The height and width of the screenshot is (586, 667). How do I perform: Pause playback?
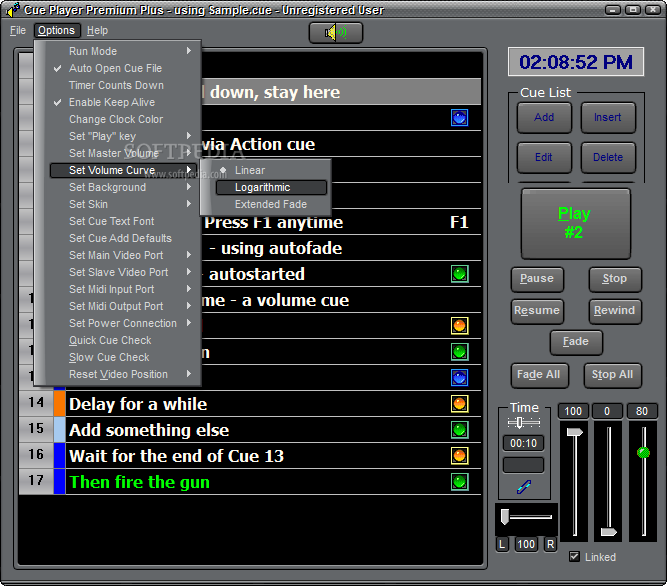coord(537,279)
